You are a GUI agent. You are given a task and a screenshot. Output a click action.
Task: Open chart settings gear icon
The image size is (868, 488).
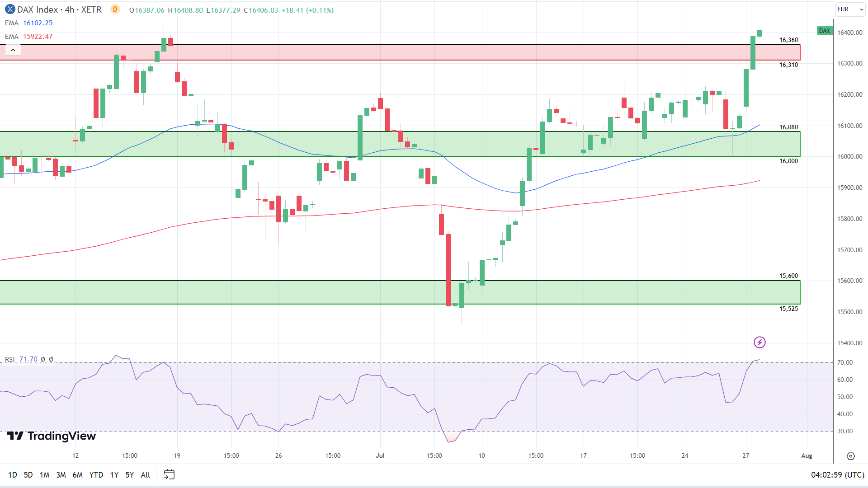851,456
